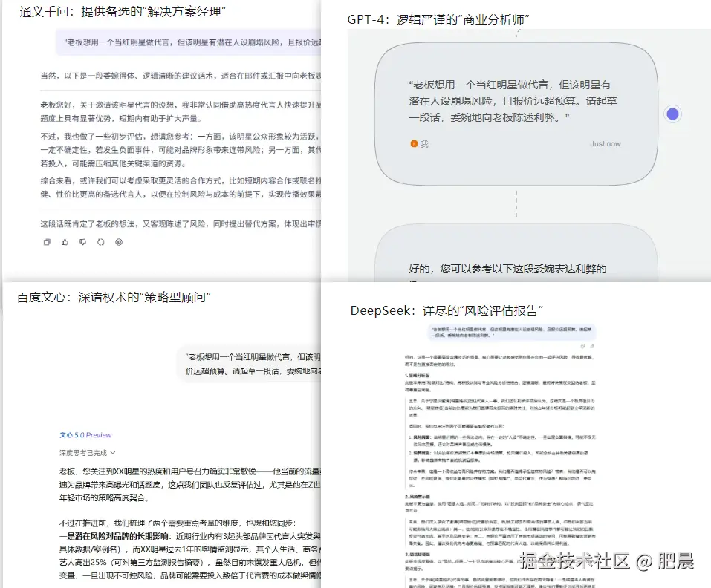
Task: Select the Tongyi Qianwen user prompt bubble
Action: [189, 42]
